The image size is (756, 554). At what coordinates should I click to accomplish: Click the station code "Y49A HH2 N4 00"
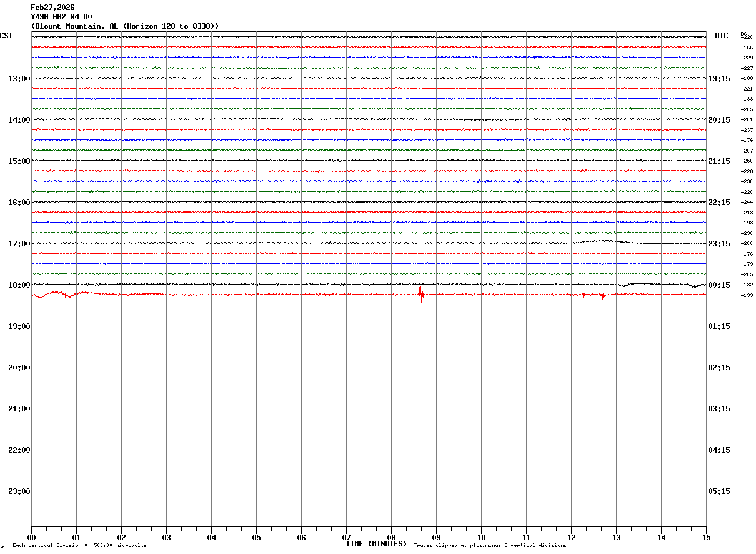pyautogui.click(x=61, y=17)
